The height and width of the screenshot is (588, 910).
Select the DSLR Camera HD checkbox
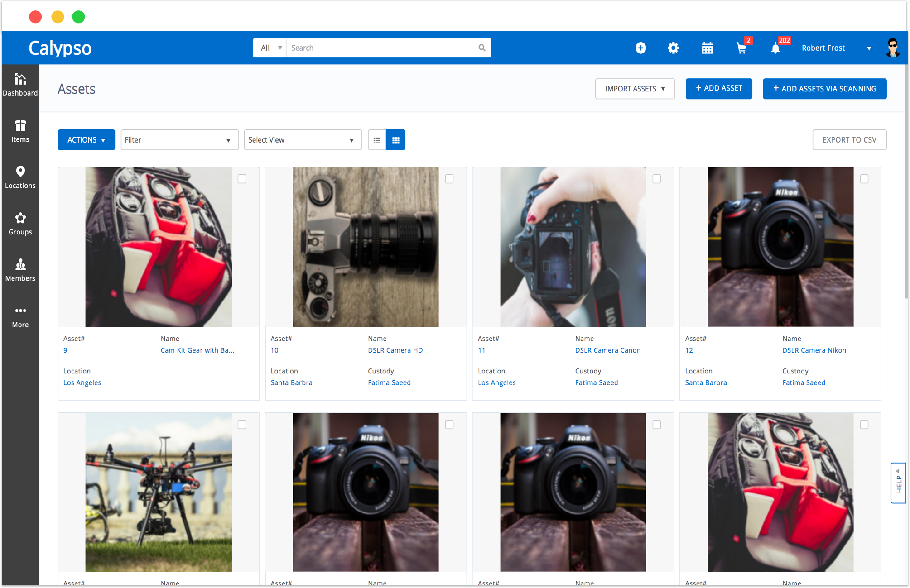449,179
